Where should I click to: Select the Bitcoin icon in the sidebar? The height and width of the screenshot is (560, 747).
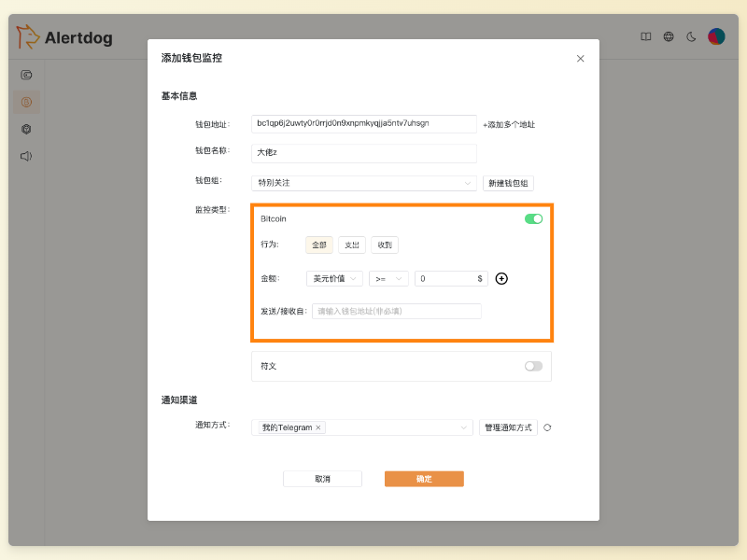point(26,102)
